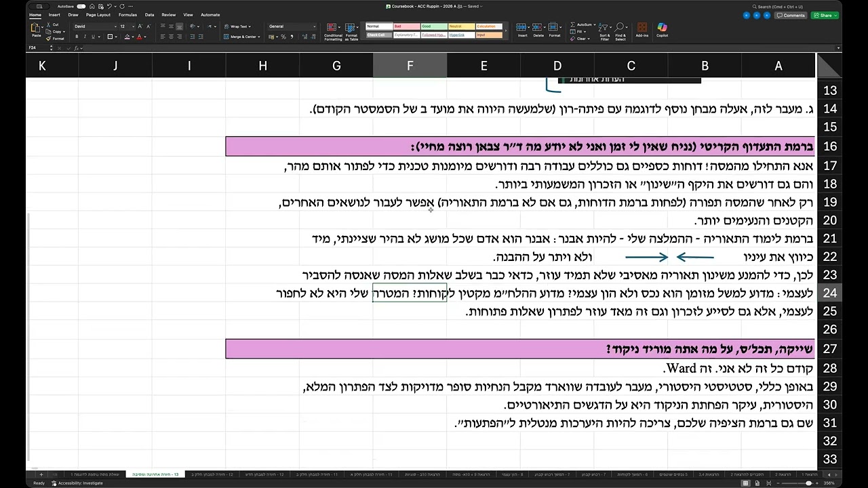This screenshot has width=868, height=488.
Task: Select the column F header
Action: coord(410,66)
